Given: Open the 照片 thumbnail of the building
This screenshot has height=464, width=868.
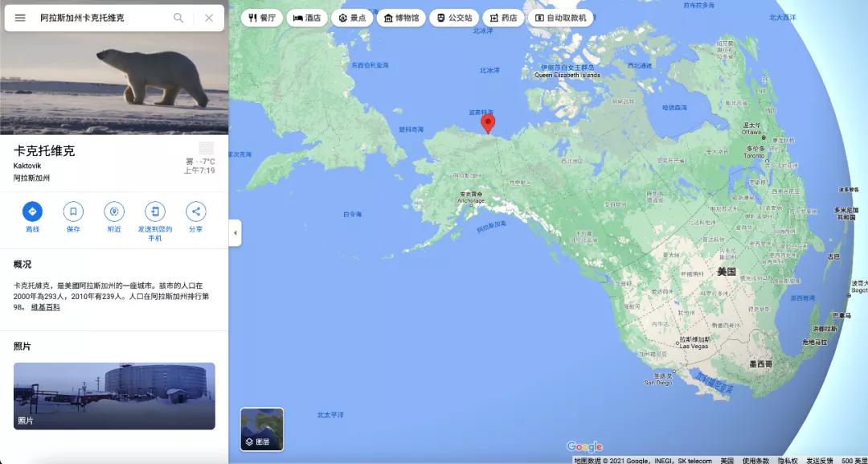Looking at the screenshot, I should pyautogui.click(x=114, y=396).
